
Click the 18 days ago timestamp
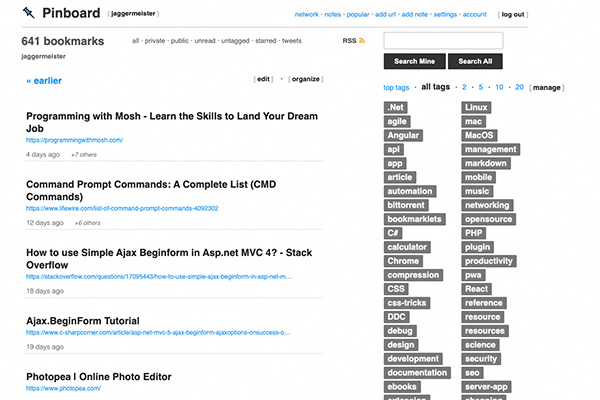(45, 291)
